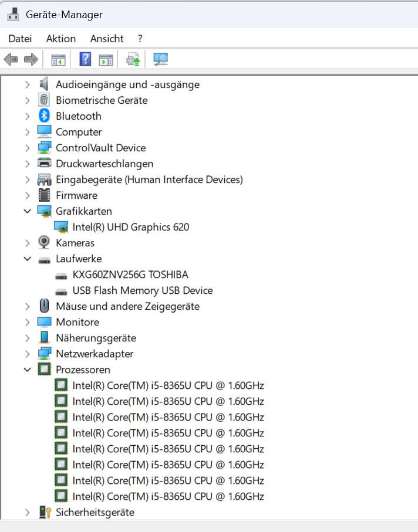The image size is (418, 532).
Task: Select the Bluetooth category label
Action: [x=79, y=116]
